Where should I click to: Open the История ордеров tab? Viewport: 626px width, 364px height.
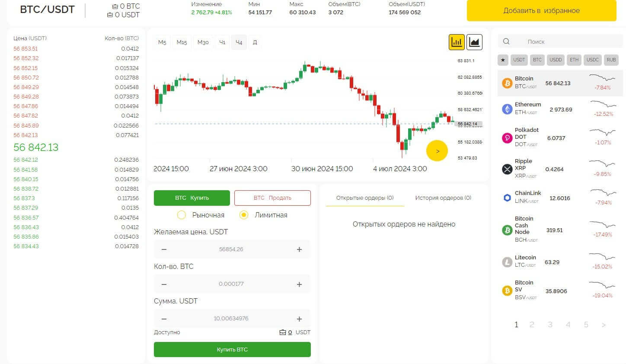(443, 198)
